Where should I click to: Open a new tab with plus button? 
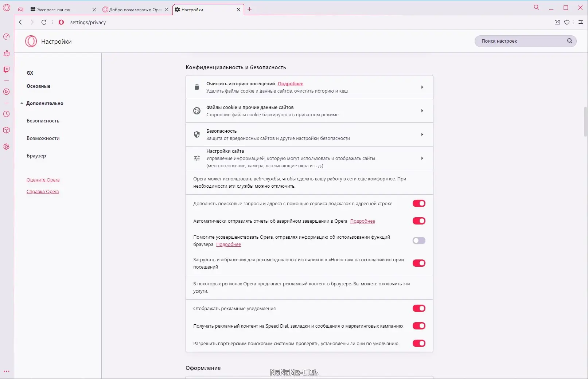[x=250, y=9]
